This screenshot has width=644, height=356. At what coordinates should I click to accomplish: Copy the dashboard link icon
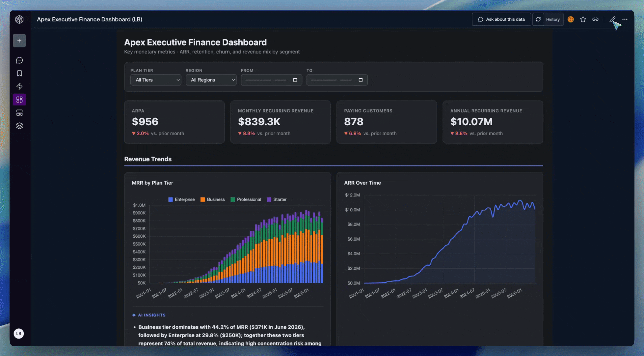(595, 19)
